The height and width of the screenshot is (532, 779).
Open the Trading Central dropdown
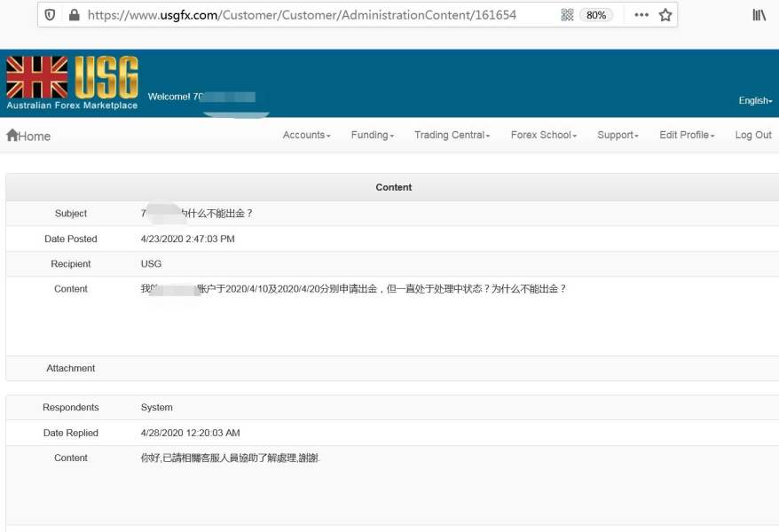[452, 135]
